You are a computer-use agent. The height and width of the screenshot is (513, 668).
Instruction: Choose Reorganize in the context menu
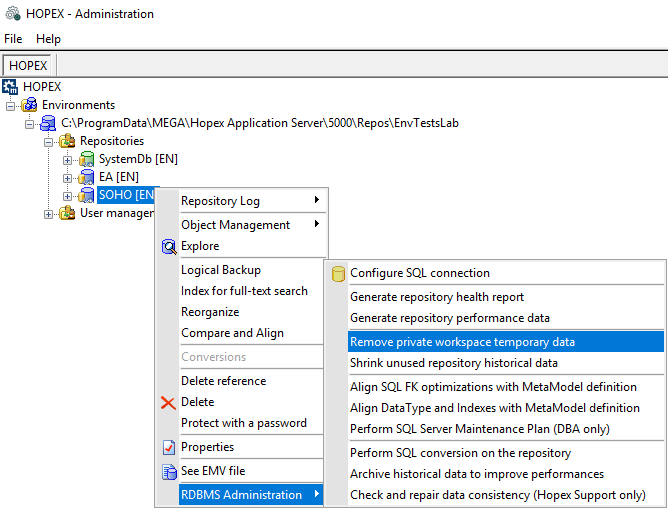[251, 312]
